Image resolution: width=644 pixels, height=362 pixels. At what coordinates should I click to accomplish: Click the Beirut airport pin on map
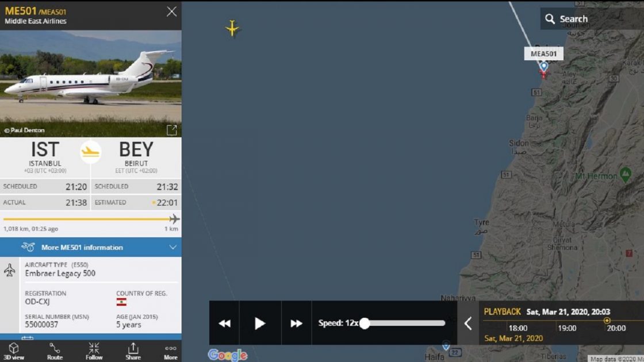pyautogui.click(x=543, y=67)
